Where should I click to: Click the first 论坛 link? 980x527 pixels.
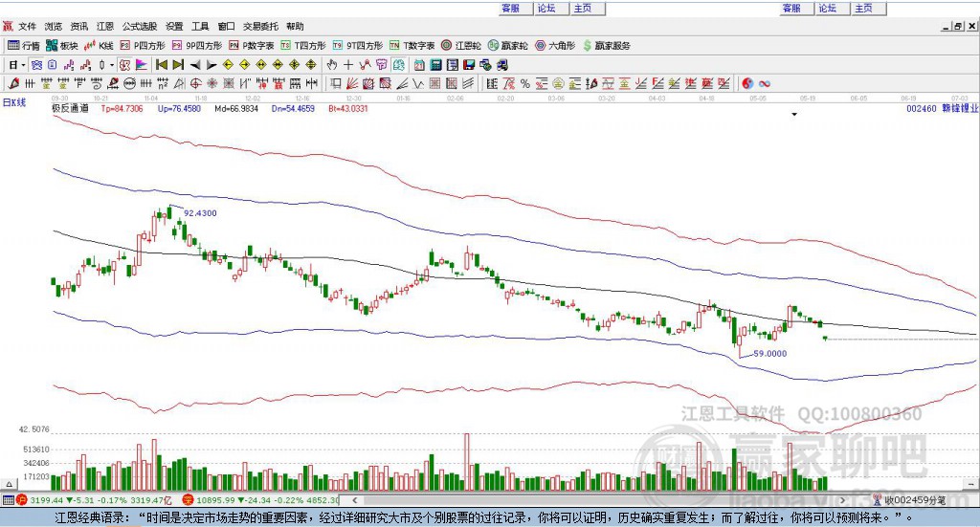click(546, 8)
